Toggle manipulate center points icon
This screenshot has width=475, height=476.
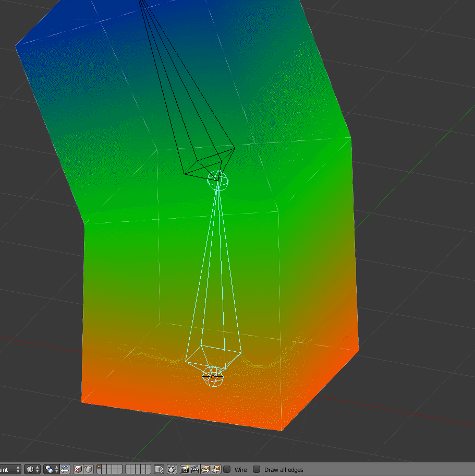[65, 469]
